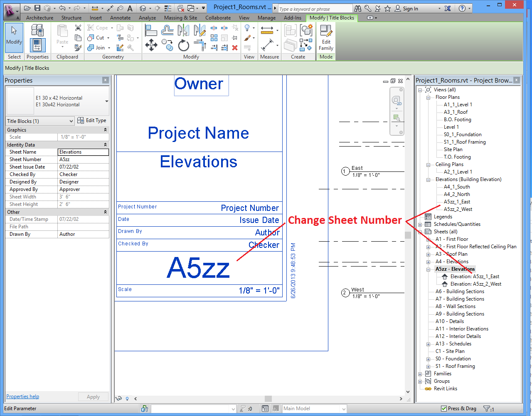The height and width of the screenshot is (416, 532).
Task: Collapse the Graphics section in Properties
Action: [x=105, y=130]
